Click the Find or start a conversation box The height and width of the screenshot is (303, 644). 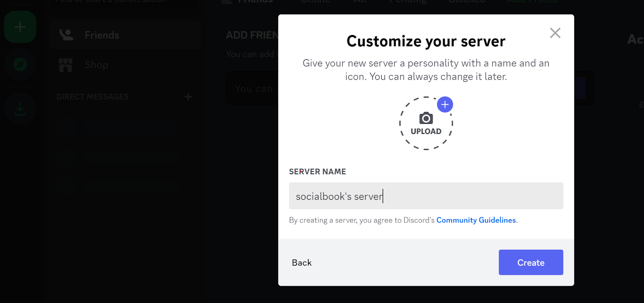click(125, 2)
